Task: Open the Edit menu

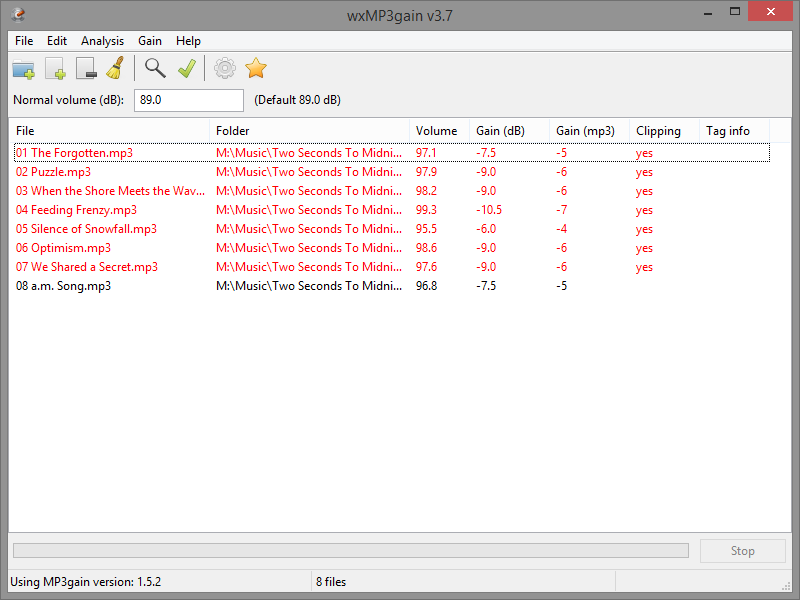Action: click(x=57, y=41)
